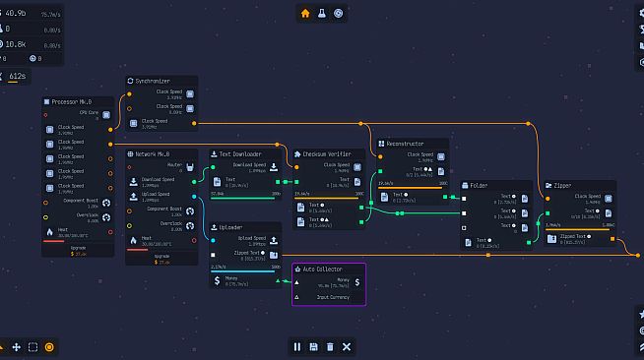Click the circular portal icon in top toolbar
Image resolution: width=644 pixels, height=360 pixels.
(338, 14)
